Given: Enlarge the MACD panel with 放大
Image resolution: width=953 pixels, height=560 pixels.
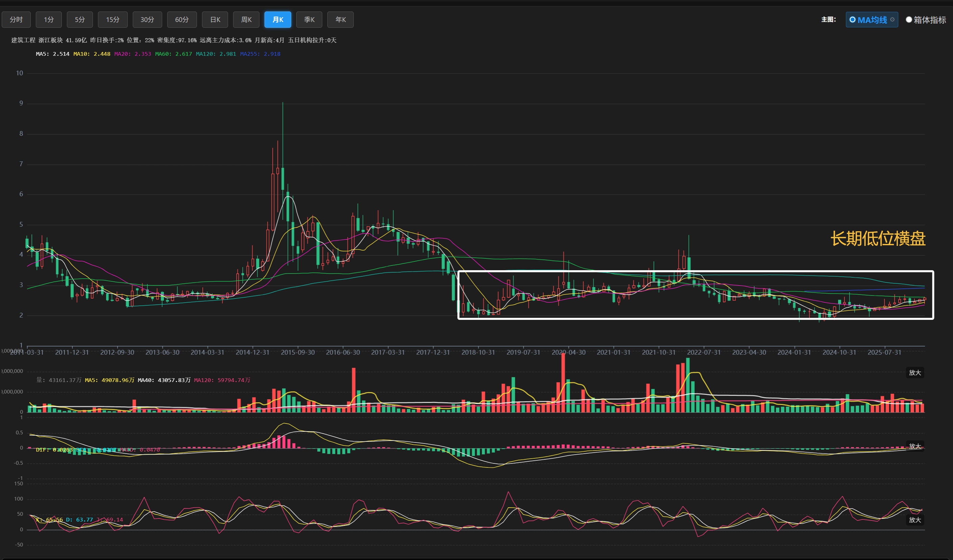Looking at the screenshot, I should click(914, 446).
